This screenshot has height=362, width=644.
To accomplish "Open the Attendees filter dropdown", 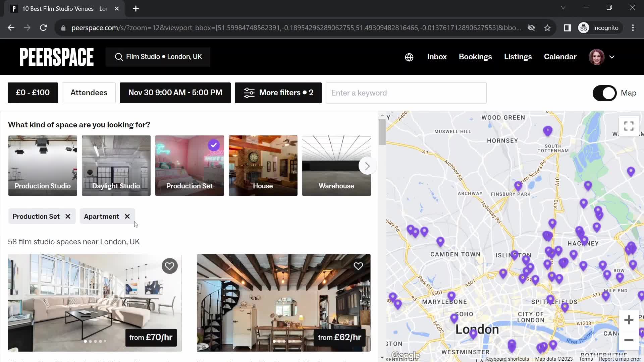I will pyautogui.click(x=89, y=93).
